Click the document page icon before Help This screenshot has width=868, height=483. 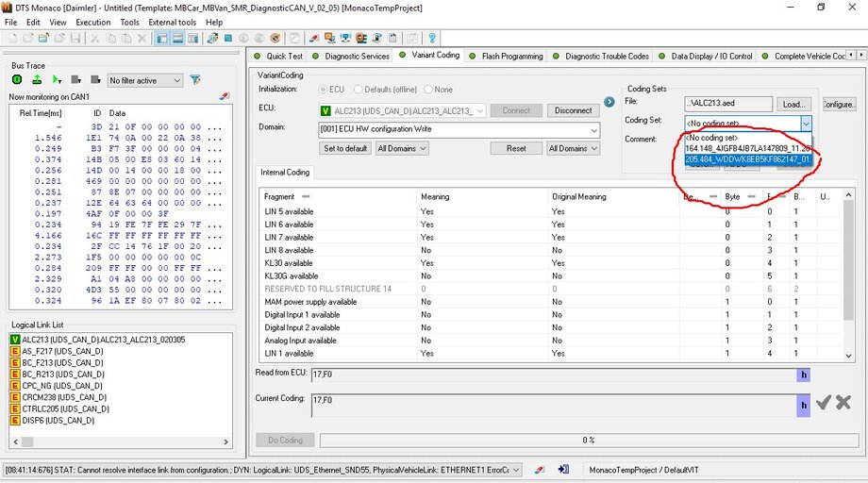tap(392, 38)
